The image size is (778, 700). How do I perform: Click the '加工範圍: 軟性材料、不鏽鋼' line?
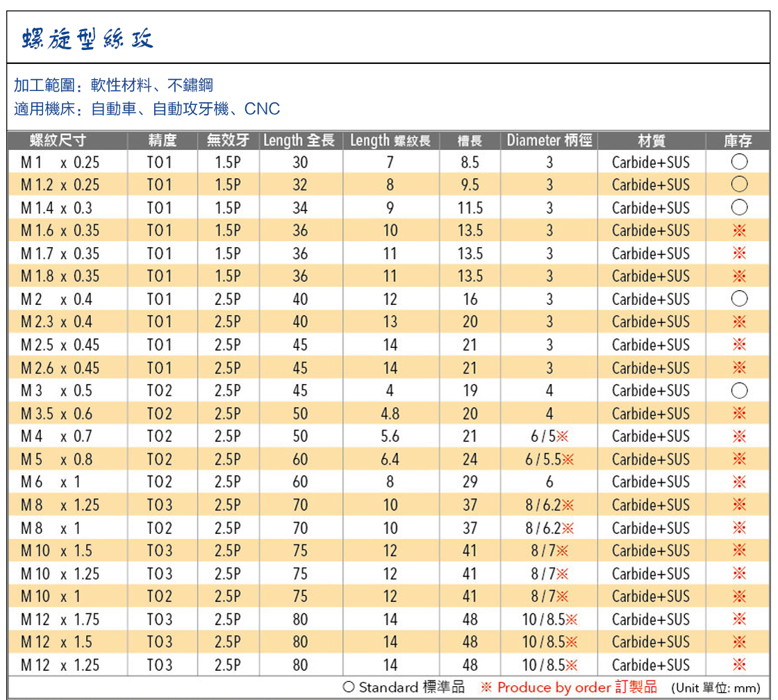pyautogui.click(x=114, y=85)
